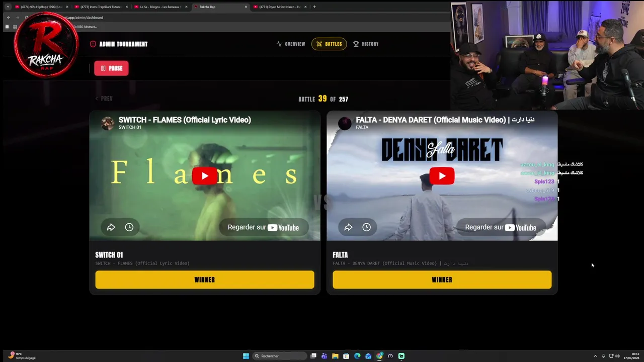
Task: Switch to the Instru Trap/Dark Future tab
Action: click(x=101, y=7)
